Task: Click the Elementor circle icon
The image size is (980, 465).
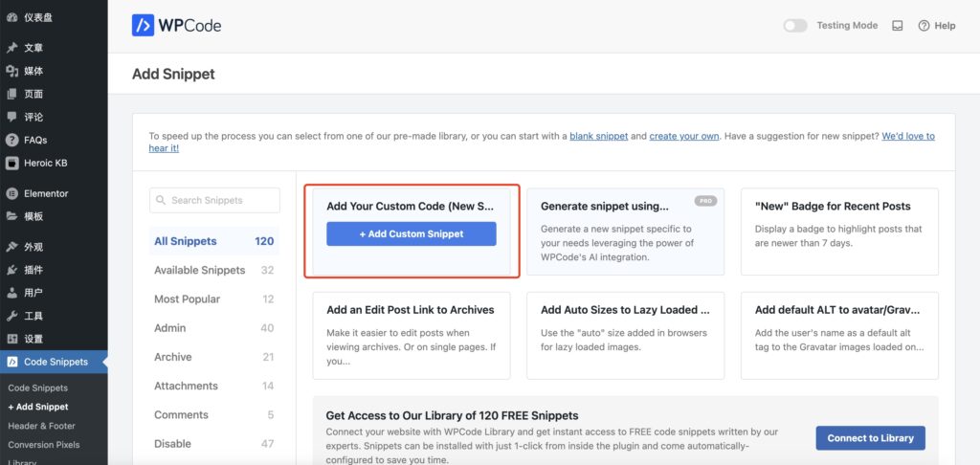Action: [11, 193]
